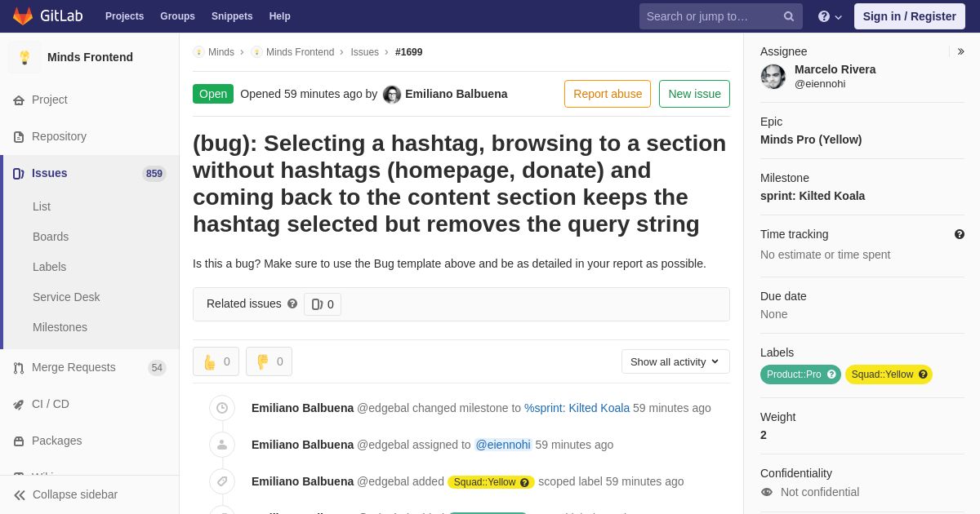Click the Marcelo Rivera assignee name
980x514 pixels.
(835, 69)
